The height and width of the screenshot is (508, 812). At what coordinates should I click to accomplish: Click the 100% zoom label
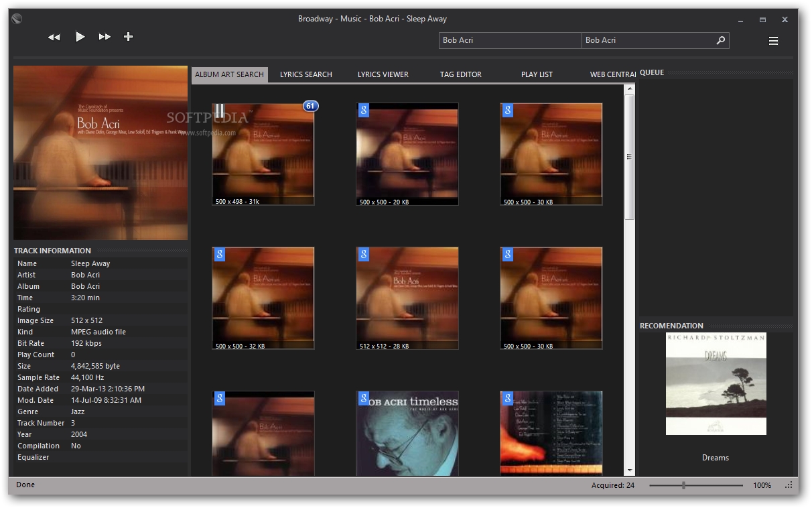pyautogui.click(x=762, y=485)
